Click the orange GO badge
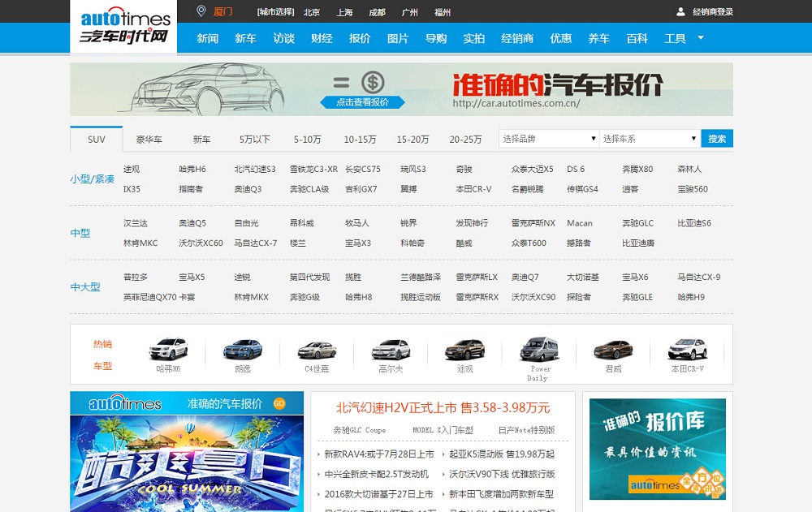 tap(279, 403)
